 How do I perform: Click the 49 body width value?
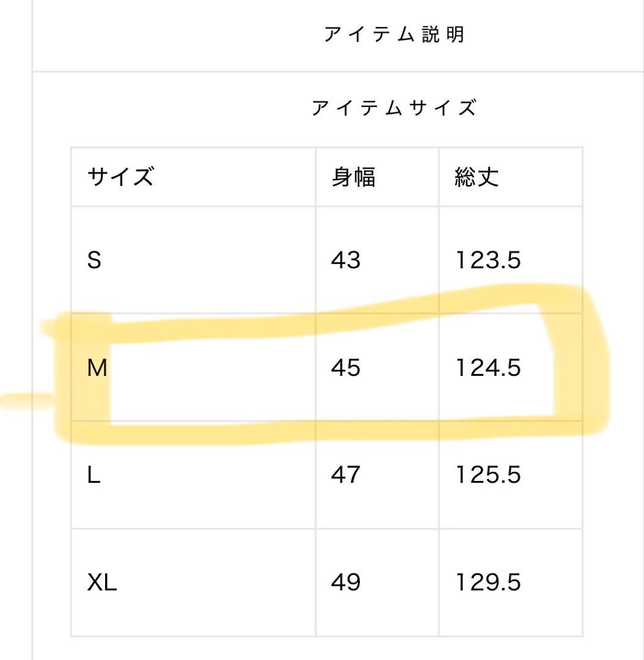346,582
